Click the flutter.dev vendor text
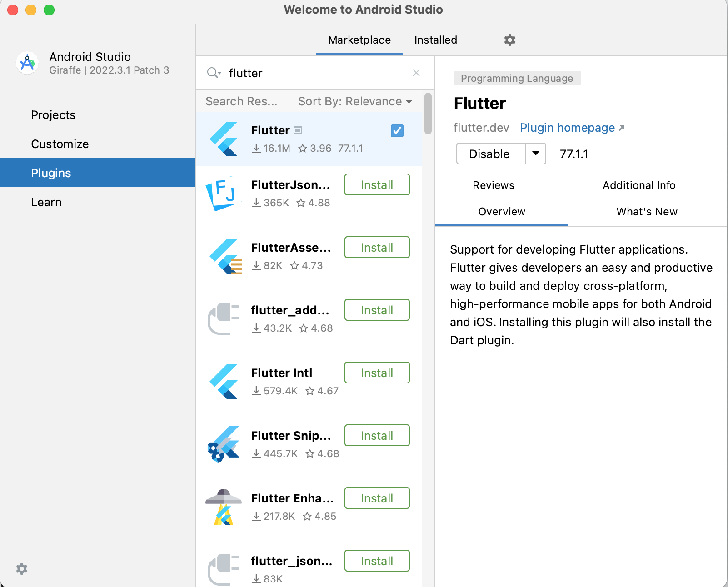The image size is (728, 587). [x=481, y=128]
